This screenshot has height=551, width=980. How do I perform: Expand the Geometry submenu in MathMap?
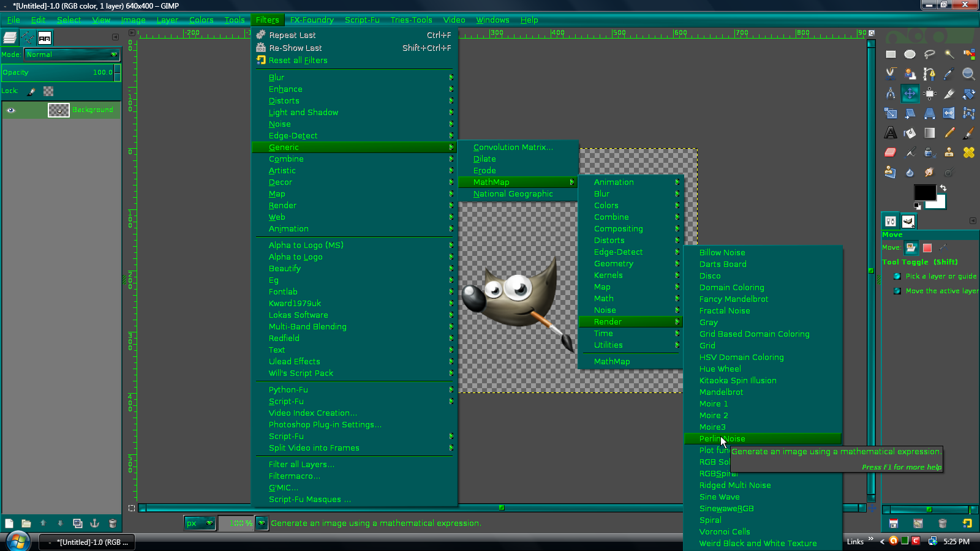click(x=630, y=264)
